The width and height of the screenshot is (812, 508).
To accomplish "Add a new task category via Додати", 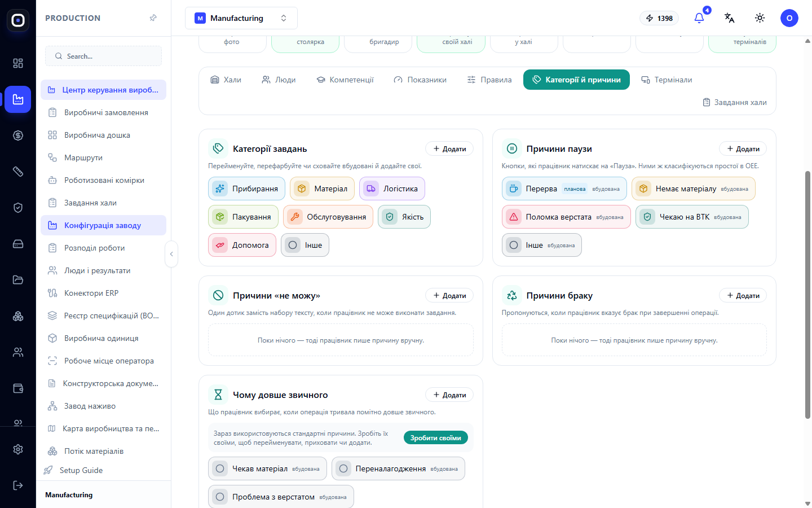I will pos(449,148).
